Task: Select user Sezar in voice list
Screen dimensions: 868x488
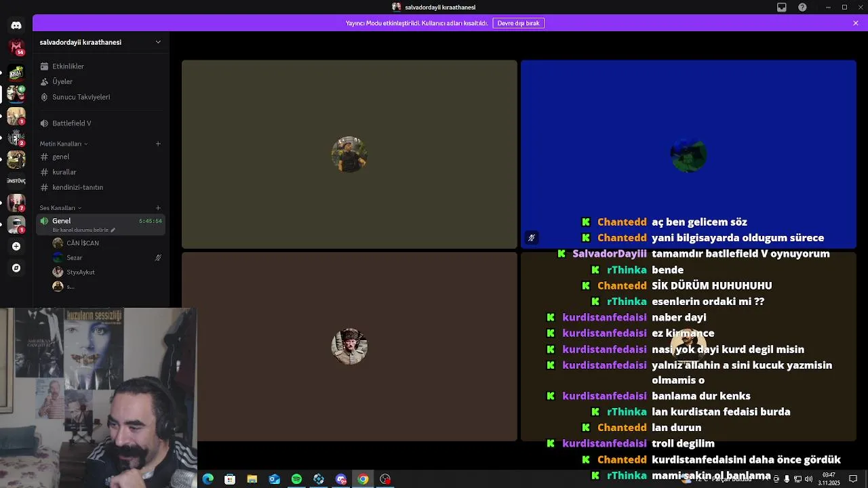Action: point(107,258)
